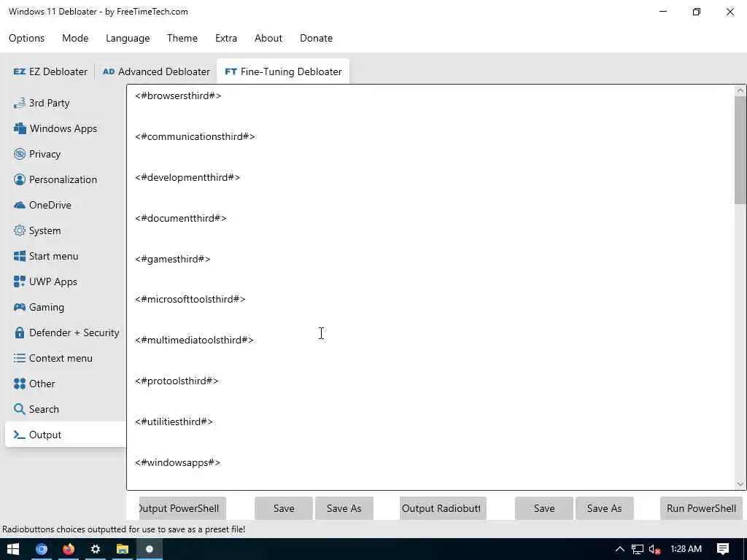
Task: Click the network tray icon
Action: click(x=638, y=550)
